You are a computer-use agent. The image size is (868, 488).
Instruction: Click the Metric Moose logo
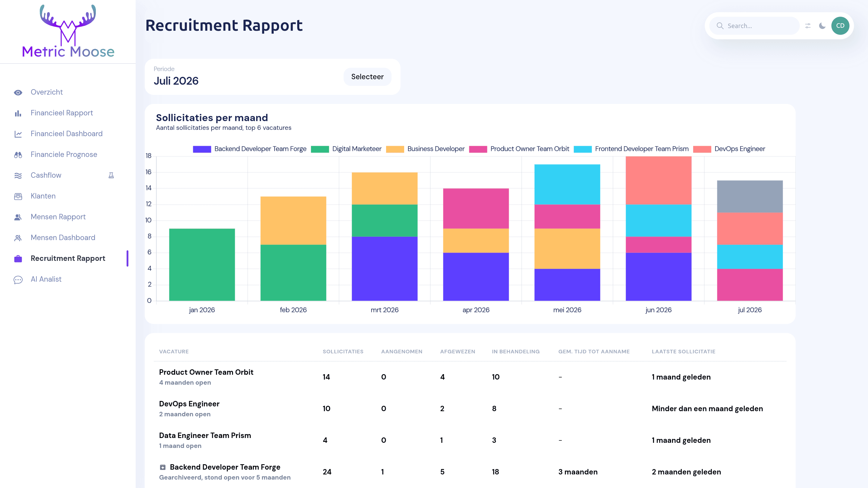[68, 31]
